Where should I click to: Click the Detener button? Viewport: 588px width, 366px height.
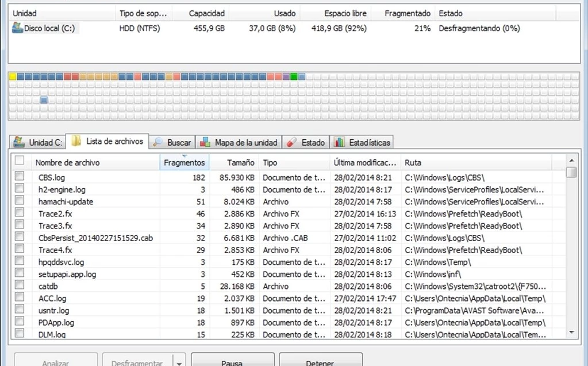click(x=320, y=361)
